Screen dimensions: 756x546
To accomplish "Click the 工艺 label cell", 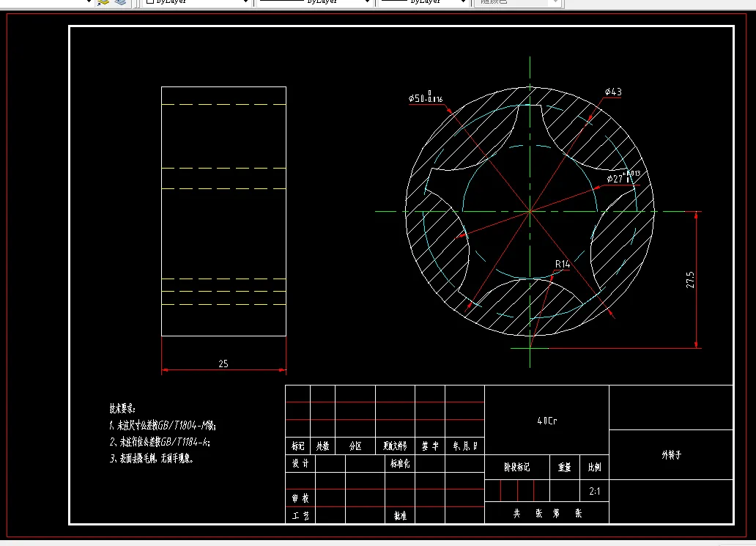I will [300, 516].
